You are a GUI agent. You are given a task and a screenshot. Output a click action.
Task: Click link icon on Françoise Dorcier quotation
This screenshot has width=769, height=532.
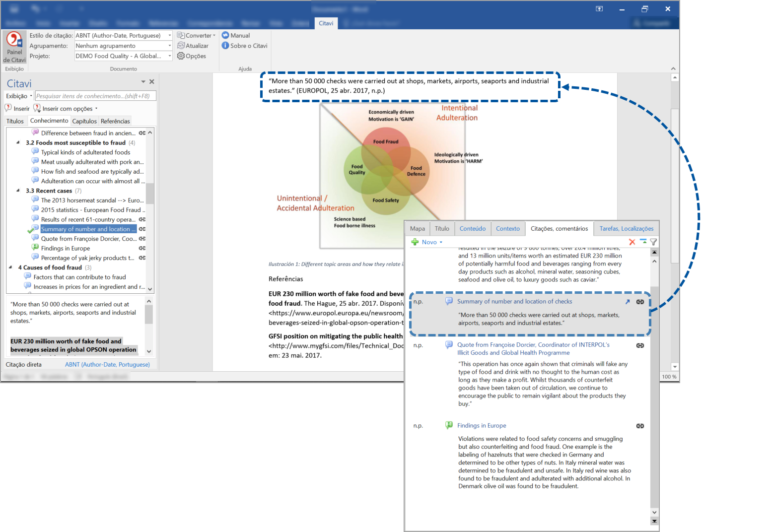pyautogui.click(x=640, y=345)
